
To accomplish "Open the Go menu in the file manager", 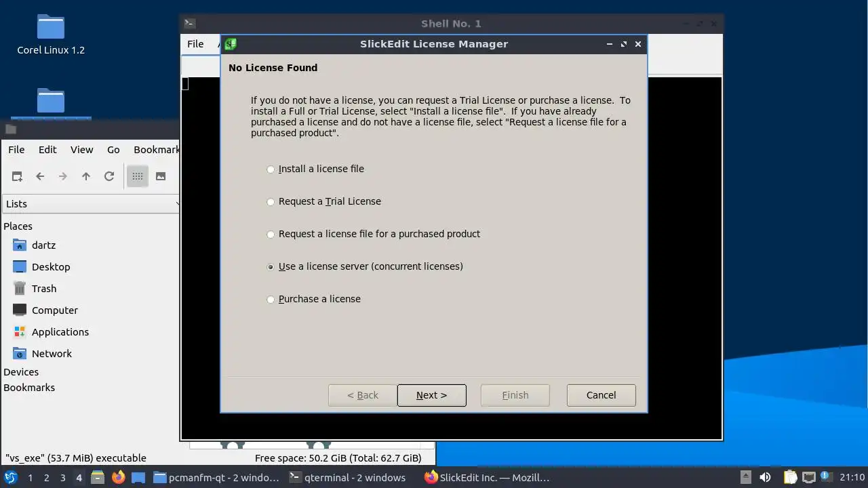I will (x=113, y=150).
